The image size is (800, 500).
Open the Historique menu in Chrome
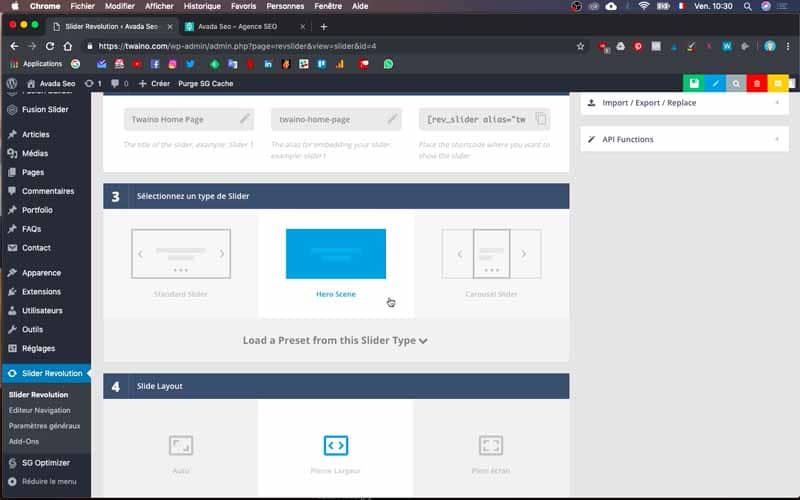(202, 6)
